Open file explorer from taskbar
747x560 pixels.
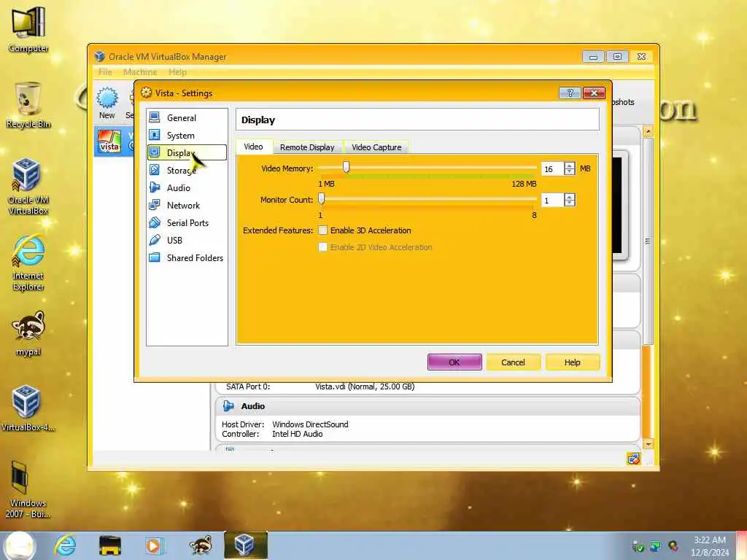[109, 545]
